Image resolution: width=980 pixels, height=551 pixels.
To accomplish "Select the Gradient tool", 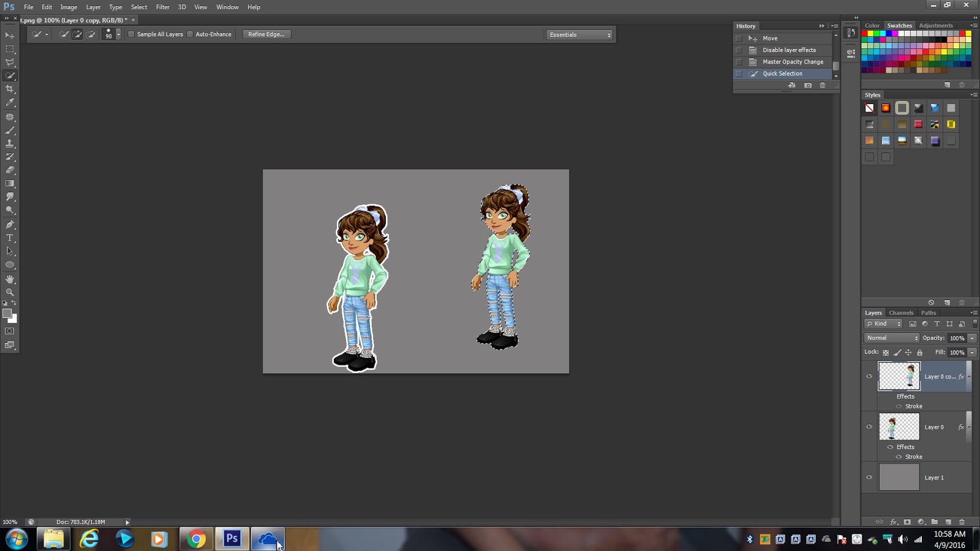I will click(10, 184).
